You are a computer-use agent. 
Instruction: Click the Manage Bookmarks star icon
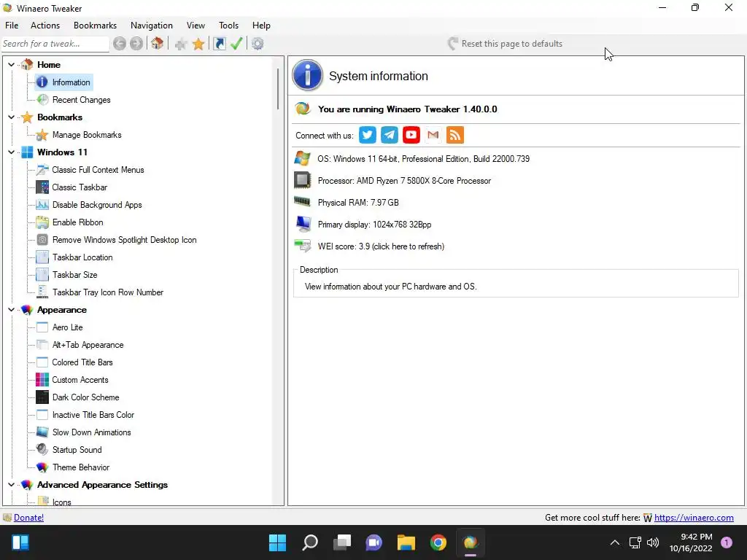(42, 135)
